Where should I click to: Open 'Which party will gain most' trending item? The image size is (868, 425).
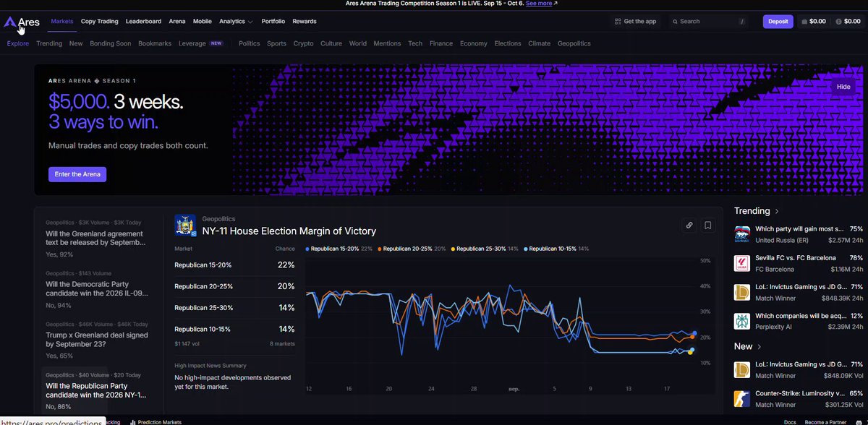coord(799,233)
